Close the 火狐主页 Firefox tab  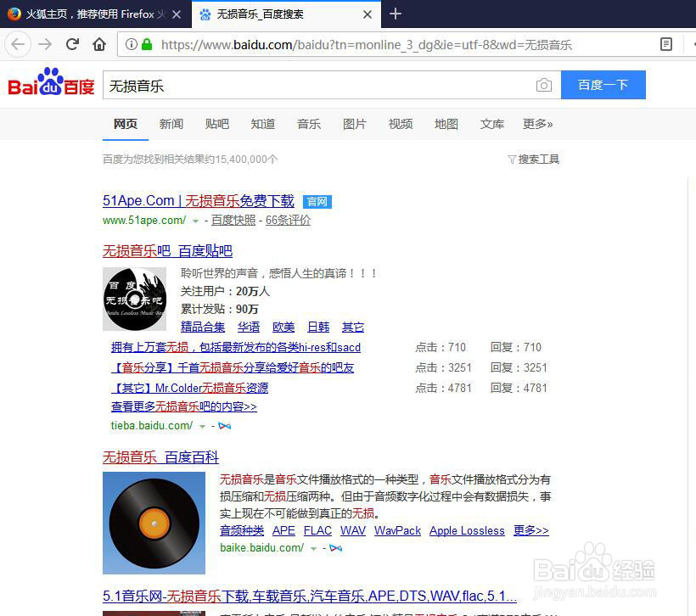[x=177, y=14]
